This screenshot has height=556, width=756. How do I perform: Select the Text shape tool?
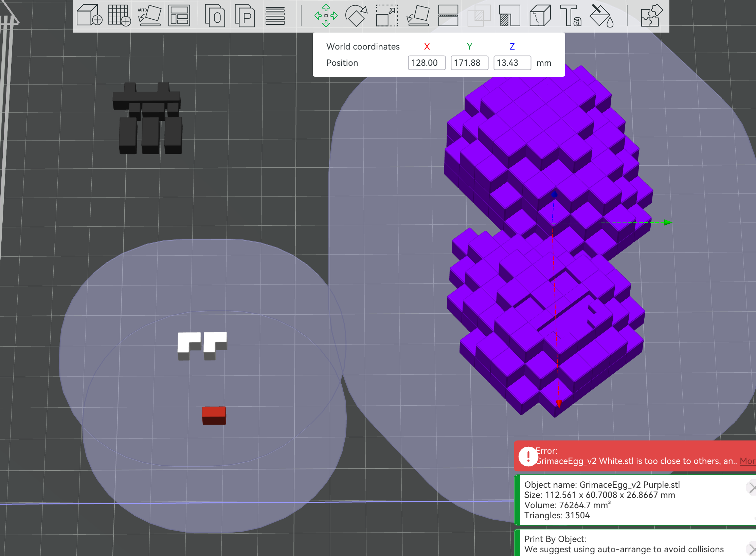pos(571,16)
